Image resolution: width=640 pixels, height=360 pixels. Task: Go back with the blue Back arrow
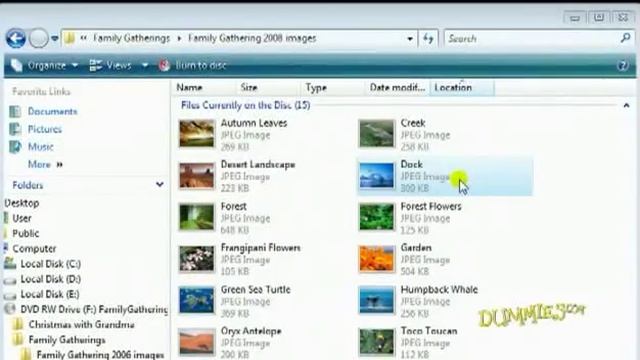point(16,39)
